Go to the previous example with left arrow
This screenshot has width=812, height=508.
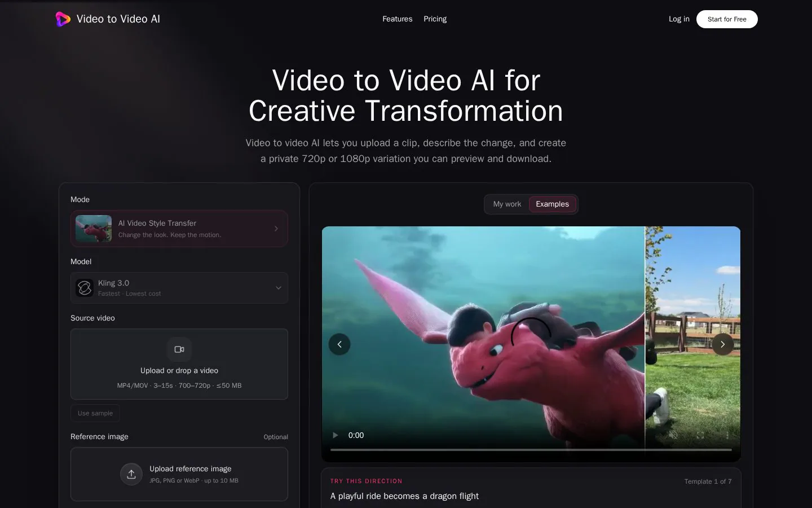tap(339, 344)
